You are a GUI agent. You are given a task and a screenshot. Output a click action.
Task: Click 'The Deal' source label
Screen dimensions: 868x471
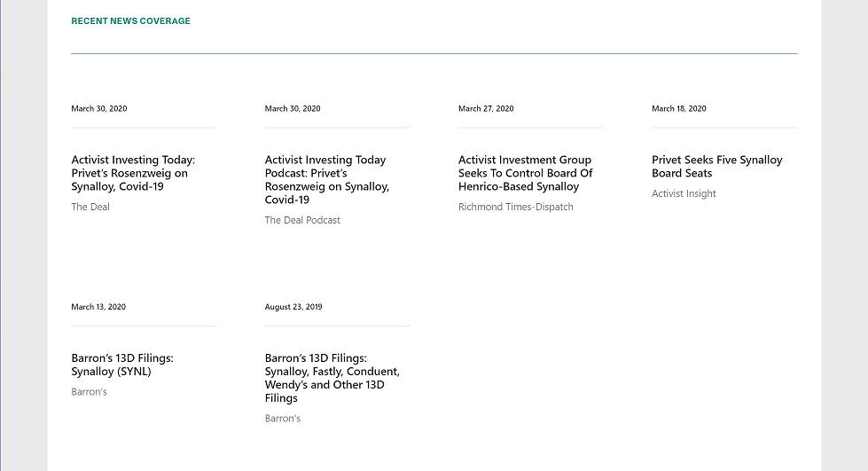90,207
